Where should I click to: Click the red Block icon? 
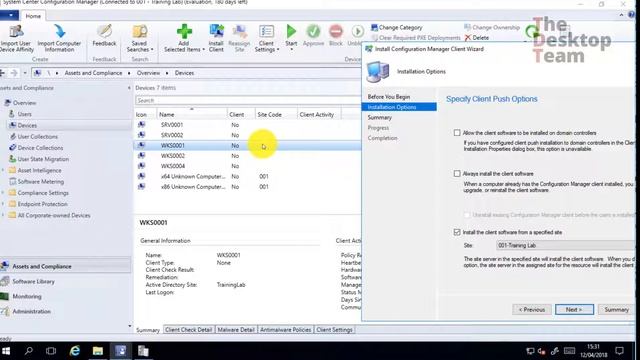click(336, 31)
